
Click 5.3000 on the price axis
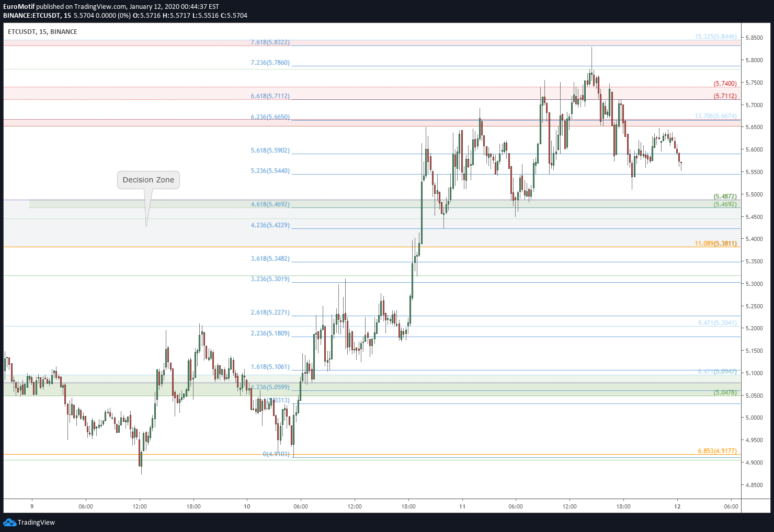(755, 284)
